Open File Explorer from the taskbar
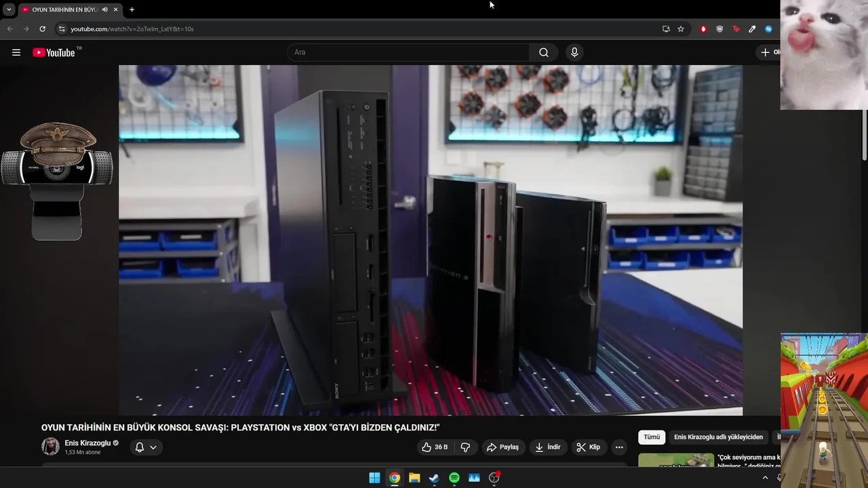This screenshot has width=868, height=488. [414, 478]
